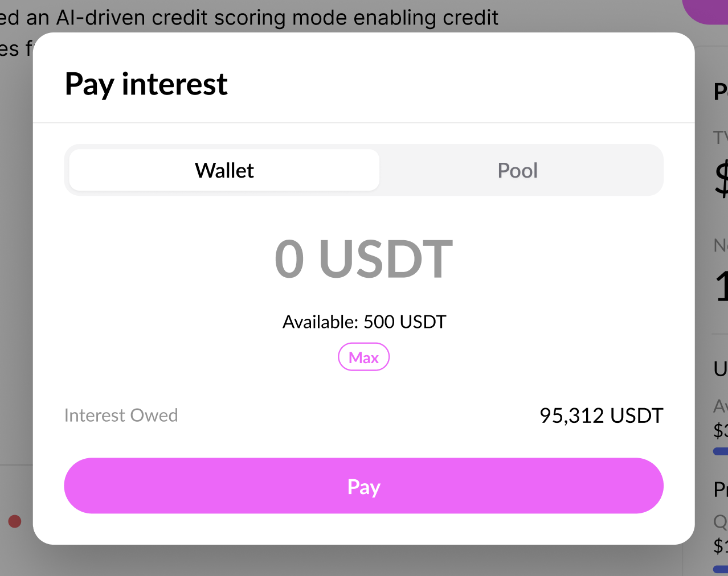Click the red dot indicator behind dialog
This screenshot has width=728, height=576.
click(15, 521)
